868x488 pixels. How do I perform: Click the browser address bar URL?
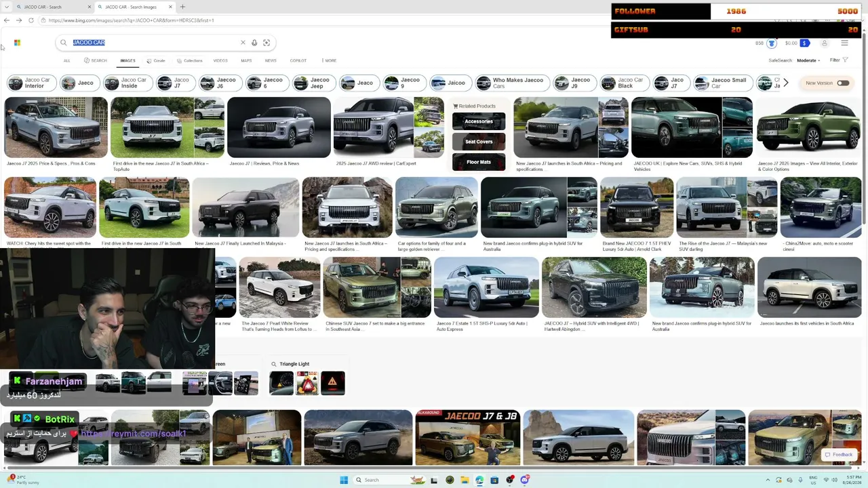pos(132,20)
